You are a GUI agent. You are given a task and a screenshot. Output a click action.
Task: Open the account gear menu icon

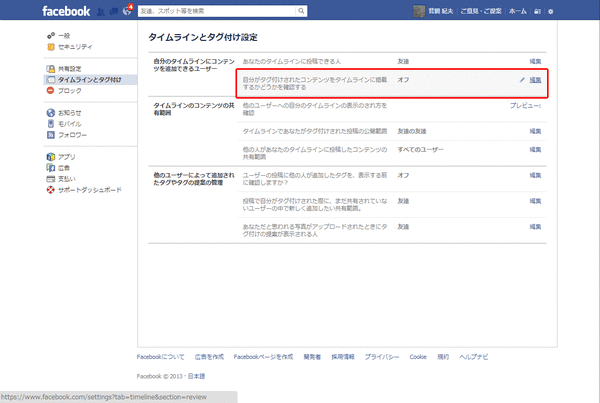point(551,11)
